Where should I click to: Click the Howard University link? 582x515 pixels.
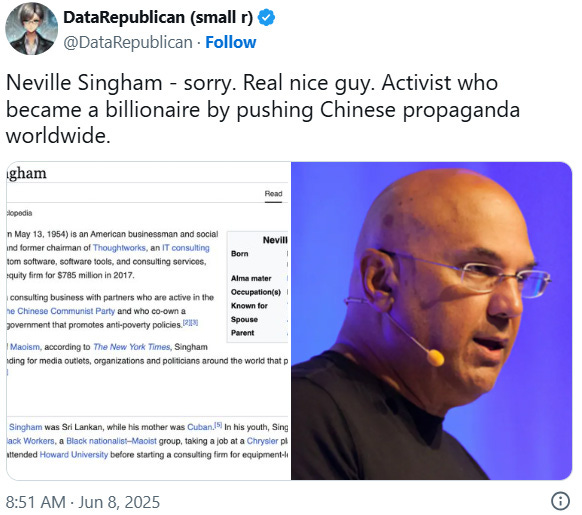pyautogui.click(x=73, y=454)
